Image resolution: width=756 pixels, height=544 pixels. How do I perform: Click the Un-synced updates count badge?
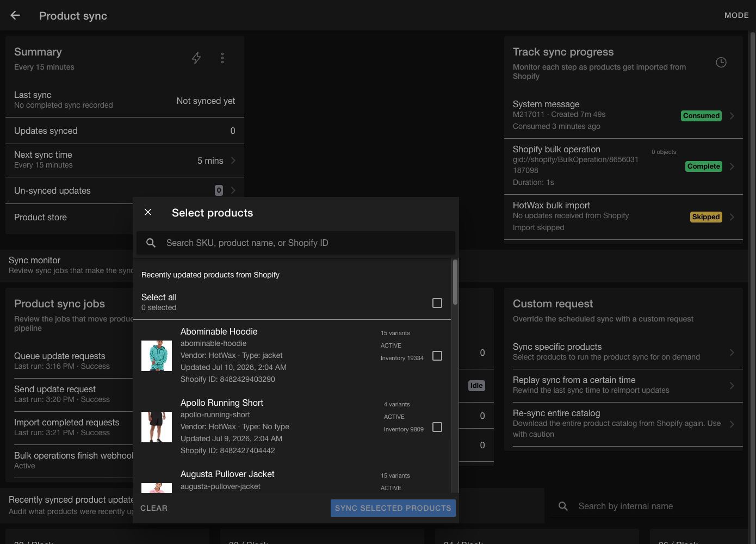coord(219,190)
